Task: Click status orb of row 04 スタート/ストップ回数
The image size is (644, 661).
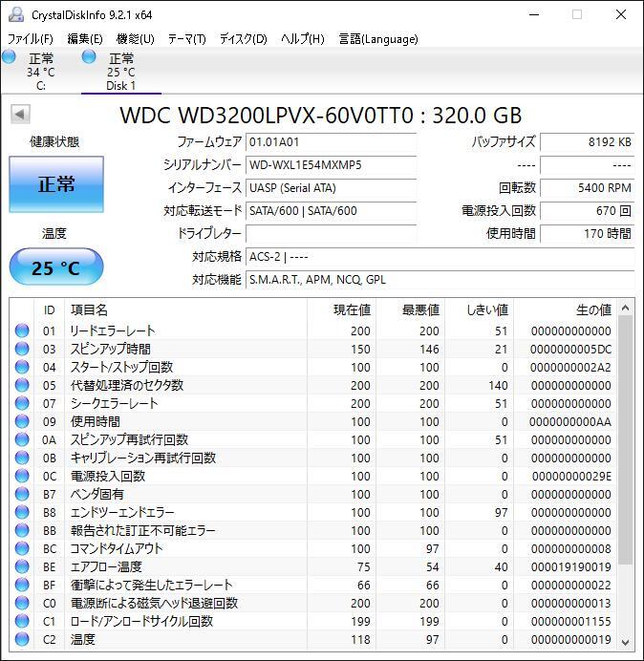Action: [x=22, y=367]
